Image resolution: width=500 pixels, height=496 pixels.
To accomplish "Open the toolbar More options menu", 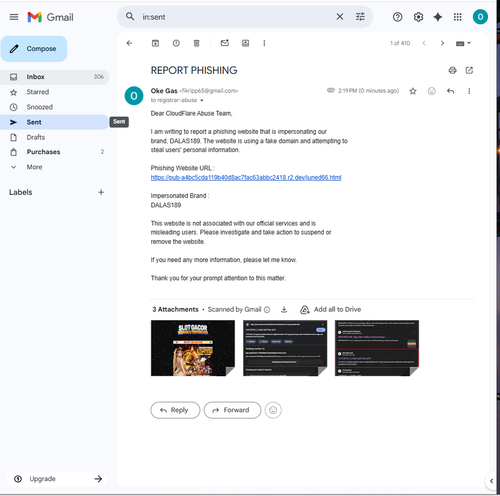I will tap(264, 43).
